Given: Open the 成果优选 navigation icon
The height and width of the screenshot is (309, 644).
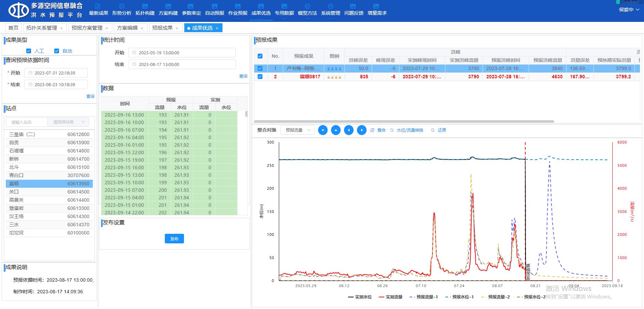Looking at the screenshot, I should [x=261, y=6].
